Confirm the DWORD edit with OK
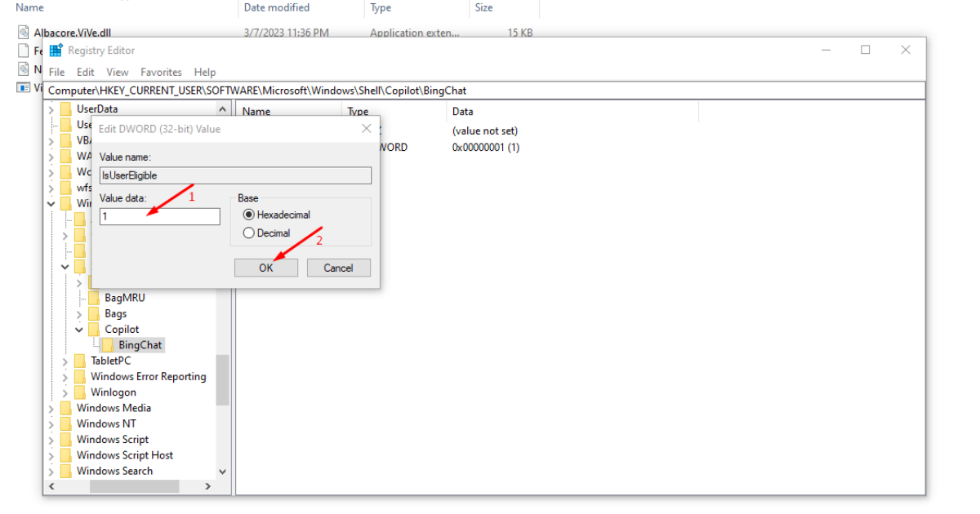The image size is (980, 514). (x=266, y=268)
